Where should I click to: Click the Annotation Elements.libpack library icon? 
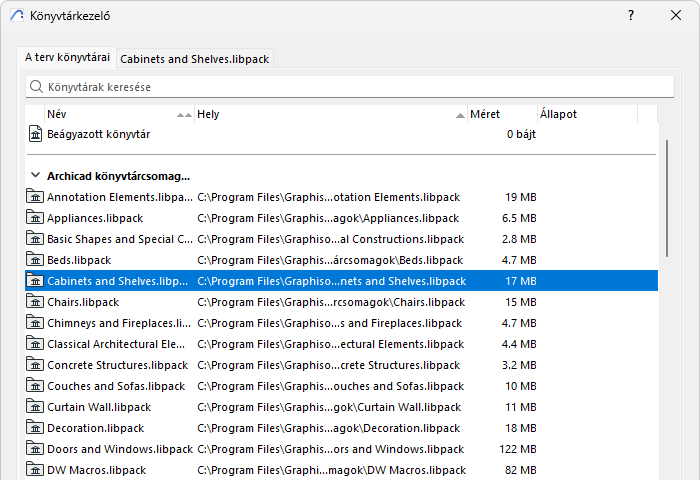coord(35,196)
